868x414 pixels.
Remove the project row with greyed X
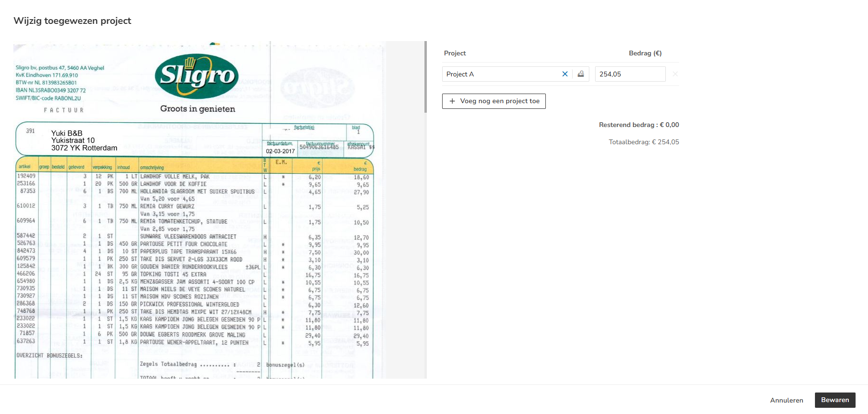coord(675,74)
